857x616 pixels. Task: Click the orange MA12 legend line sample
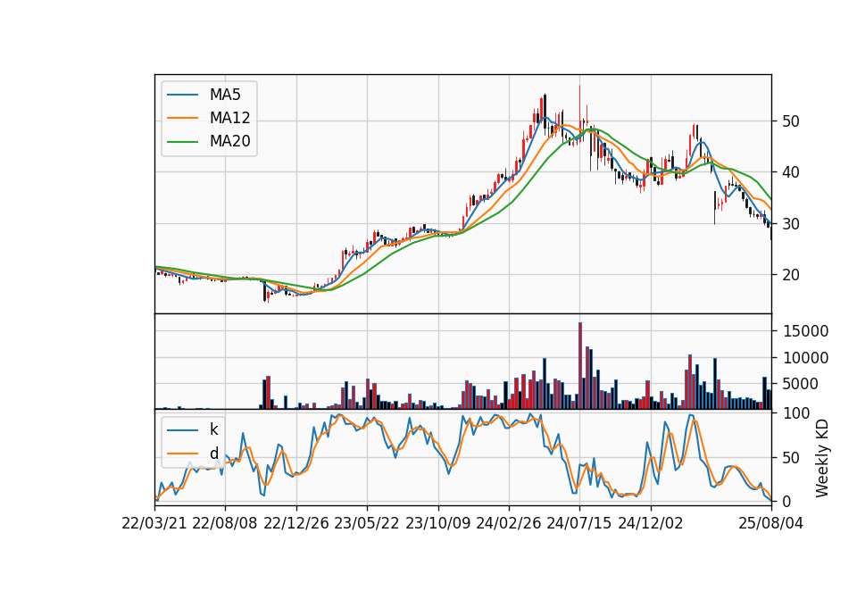point(182,118)
